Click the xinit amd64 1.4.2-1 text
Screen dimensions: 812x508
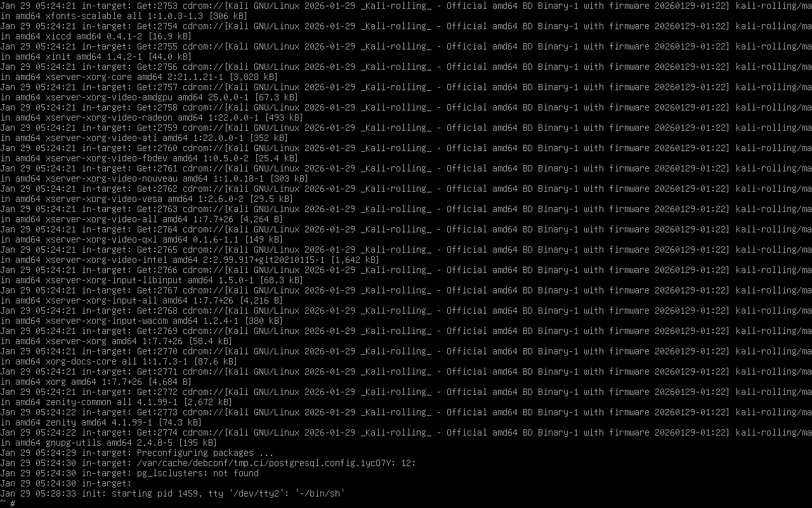[94, 57]
